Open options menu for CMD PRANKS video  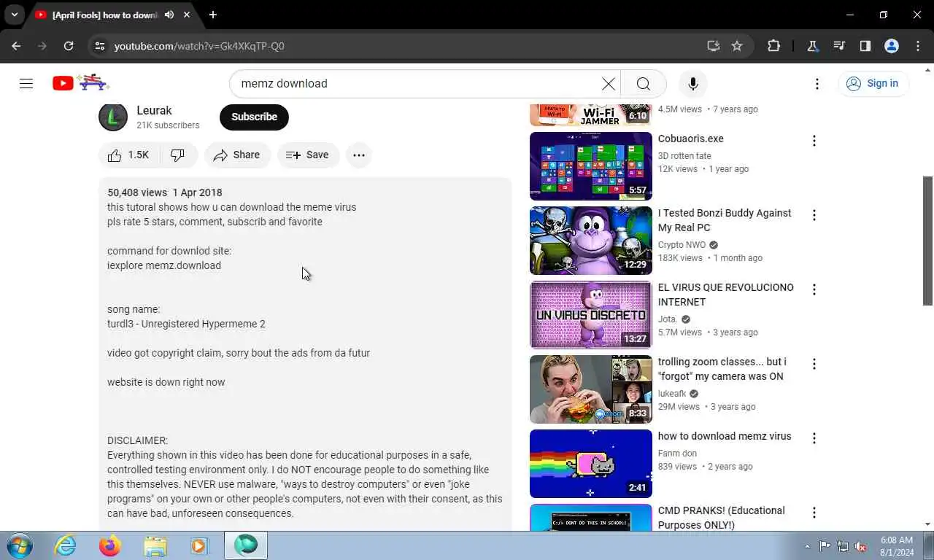click(814, 513)
